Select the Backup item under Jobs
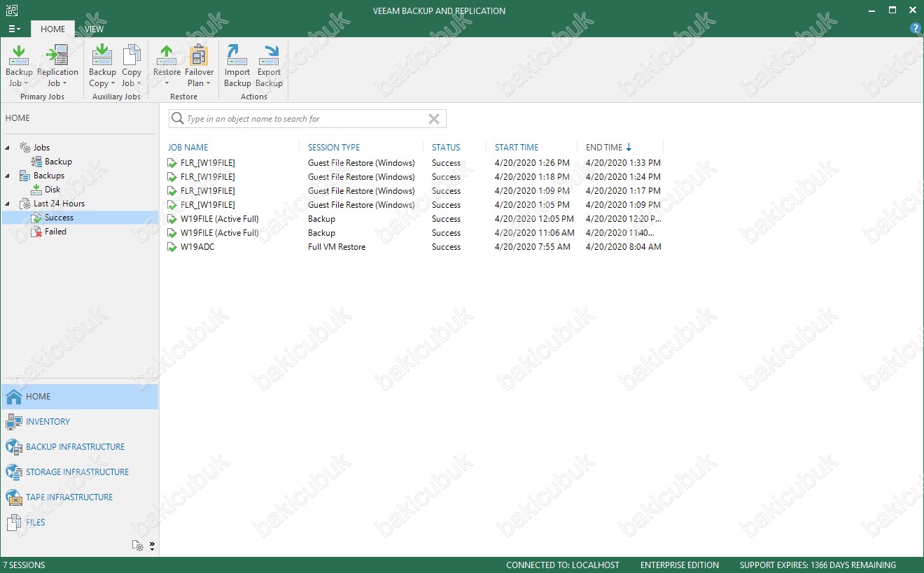This screenshot has width=924, height=573. pos(58,162)
